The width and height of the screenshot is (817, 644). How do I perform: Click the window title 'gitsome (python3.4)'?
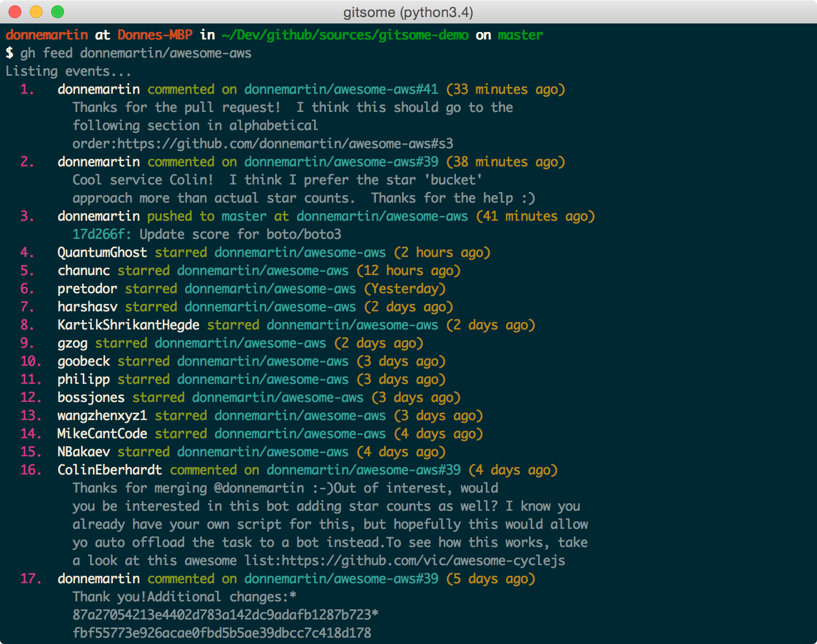point(408,12)
